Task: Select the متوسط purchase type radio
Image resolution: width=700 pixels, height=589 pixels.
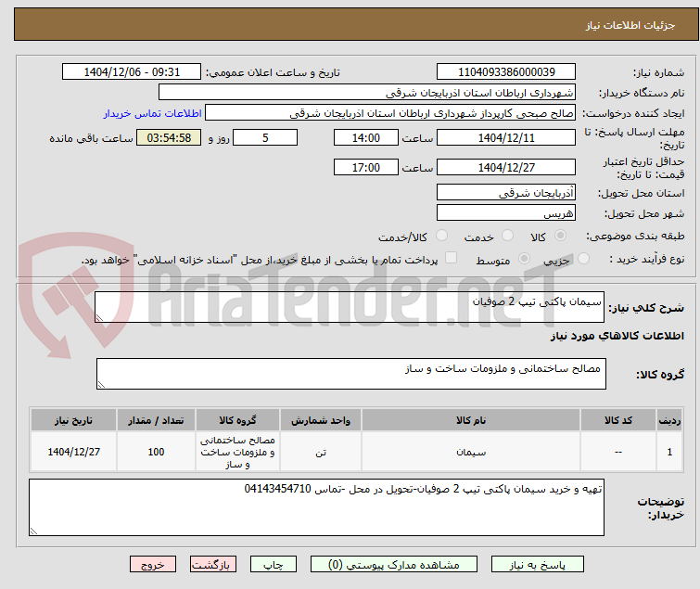Action: pyautogui.click(x=524, y=259)
